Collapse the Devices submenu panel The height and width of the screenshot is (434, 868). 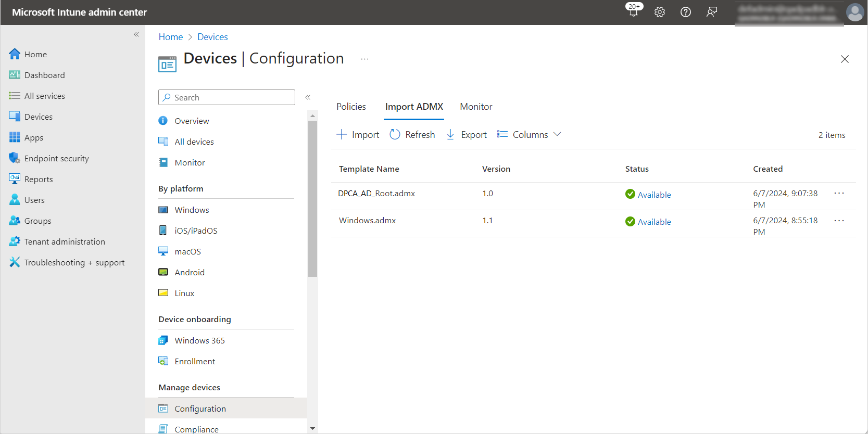(308, 97)
